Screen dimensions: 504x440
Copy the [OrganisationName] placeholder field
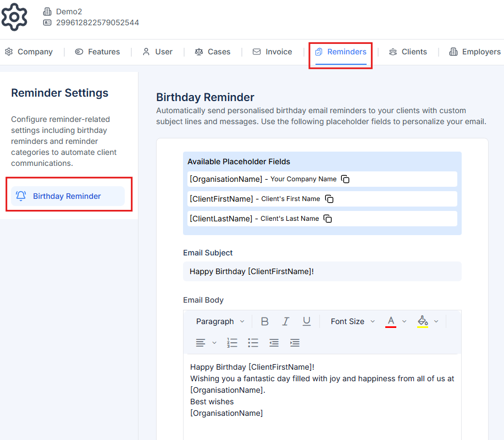pyautogui.click(x=346, y=179)
